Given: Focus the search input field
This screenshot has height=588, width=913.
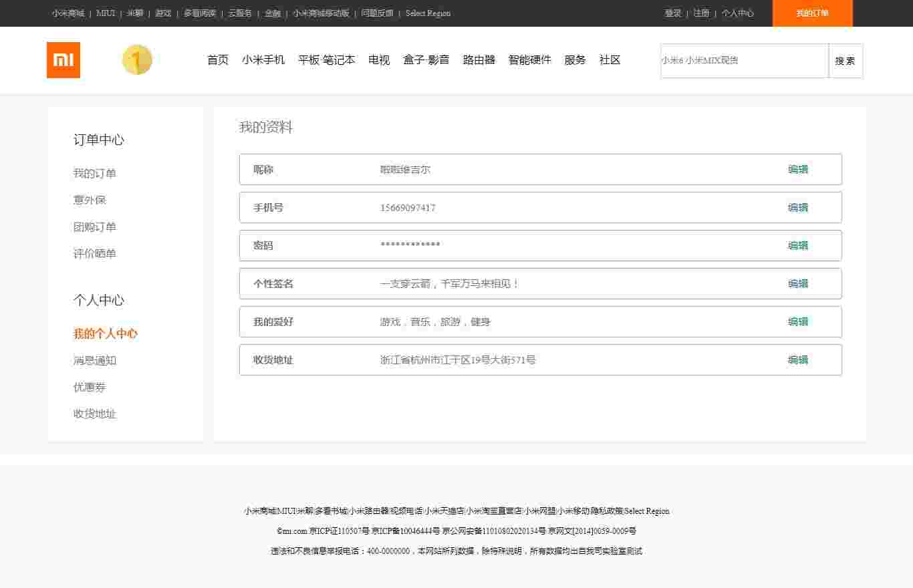Looking at the screenshot, I should pos(745,61).
